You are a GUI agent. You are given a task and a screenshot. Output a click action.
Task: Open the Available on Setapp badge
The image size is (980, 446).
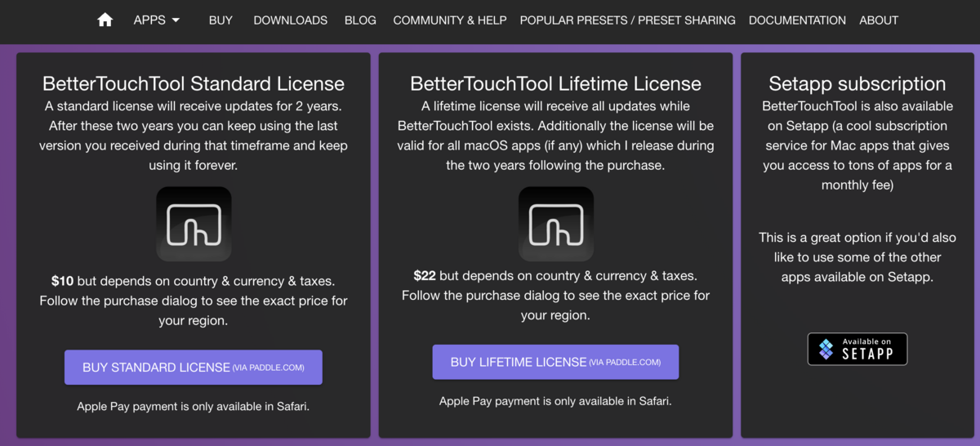coord(857,349)
